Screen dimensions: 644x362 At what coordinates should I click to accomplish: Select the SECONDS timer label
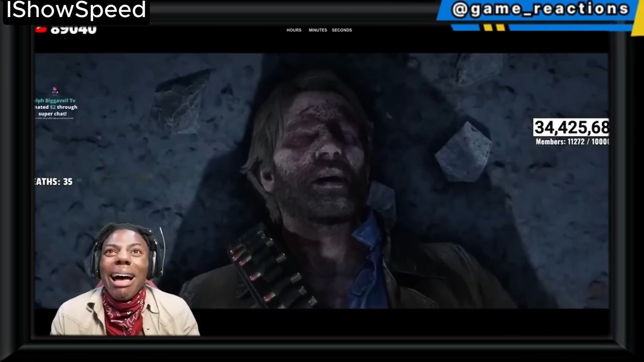pos(342,30)
